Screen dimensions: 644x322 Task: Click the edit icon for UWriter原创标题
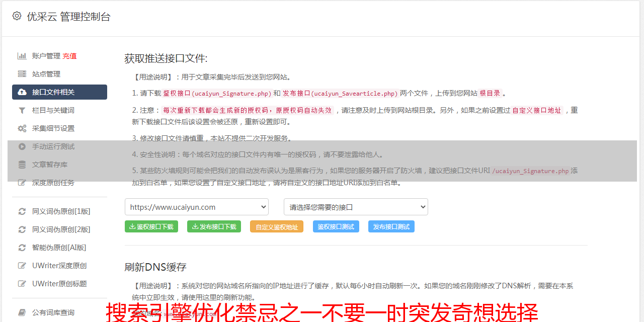click(x=22, y=284)
